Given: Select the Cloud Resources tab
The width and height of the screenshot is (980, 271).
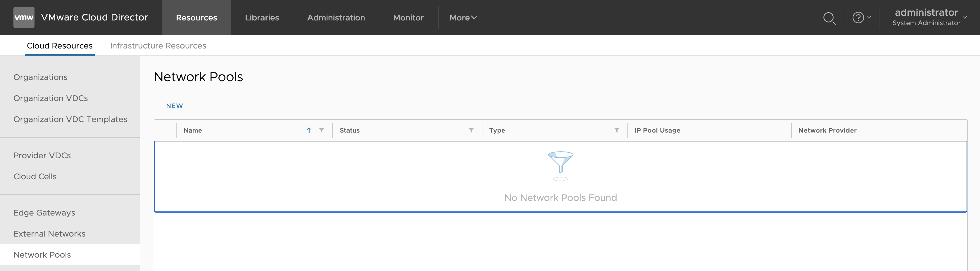Looking at the screenshot, I should click(x=60, y=46).
